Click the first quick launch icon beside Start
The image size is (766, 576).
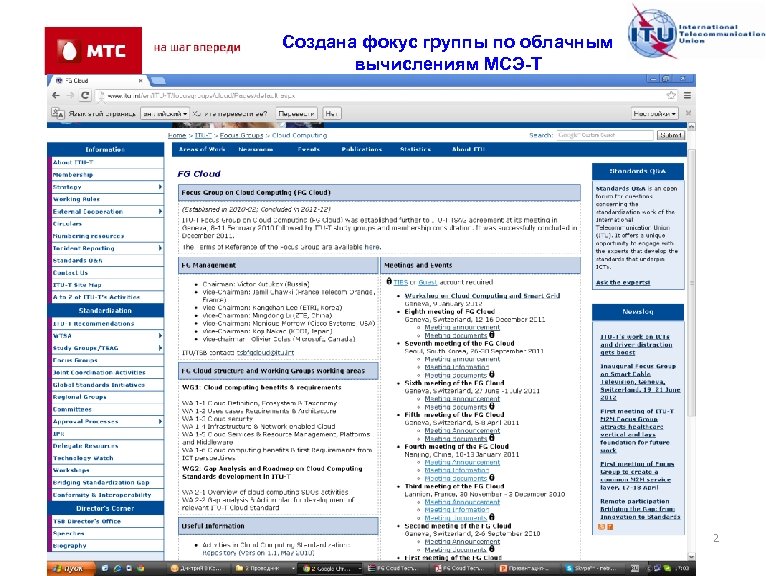[105, 569]
